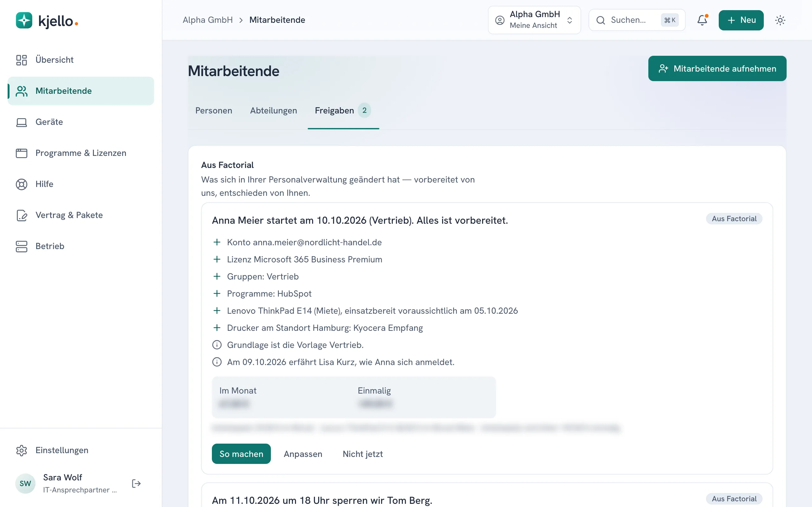Screen dimensions: 812x507
Task: Click the kjello logo
Action: (x=47, y=21)
